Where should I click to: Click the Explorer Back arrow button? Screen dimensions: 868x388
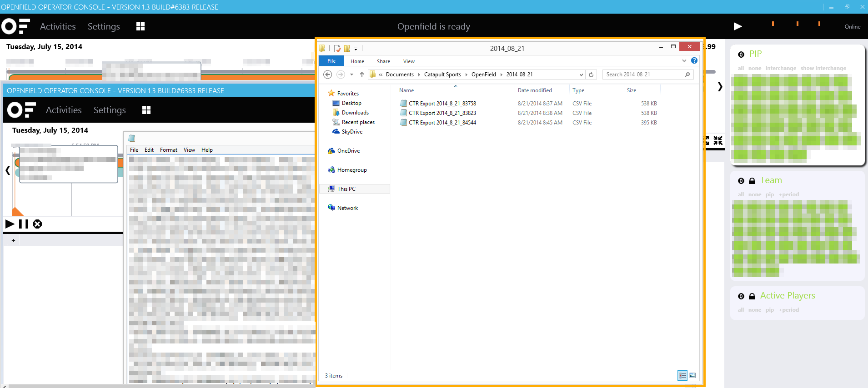point(327,75)
